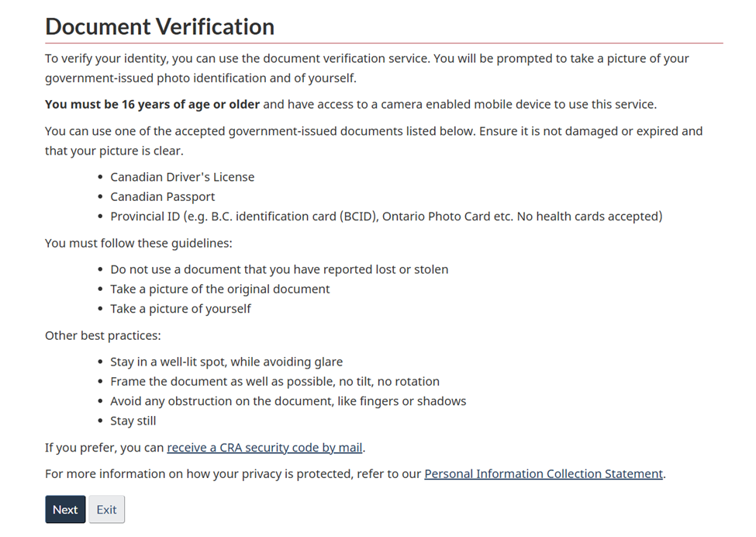Click the Take a picture of yourself item
The height and width of the screenshot is (537, 756).
point(181,309)
